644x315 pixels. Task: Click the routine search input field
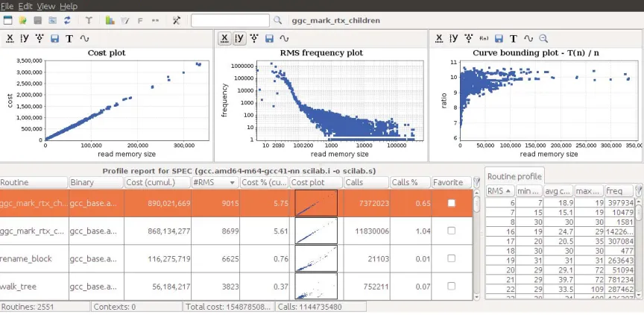[230, 20]
